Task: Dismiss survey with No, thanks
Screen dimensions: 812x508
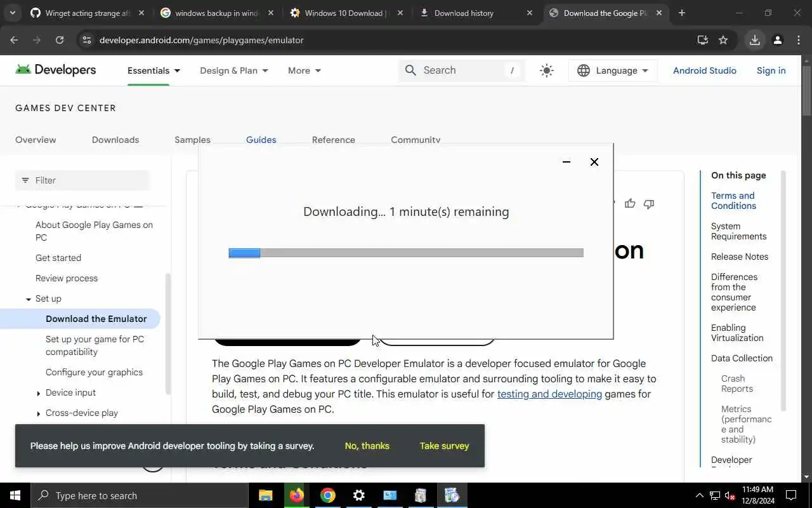Action: pyautogui.click(x=367, y=446)
